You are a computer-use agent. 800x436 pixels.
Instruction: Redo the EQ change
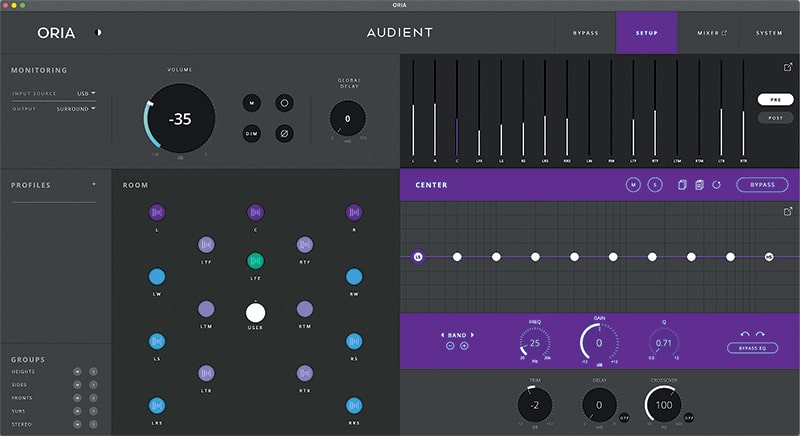point(760,334)
